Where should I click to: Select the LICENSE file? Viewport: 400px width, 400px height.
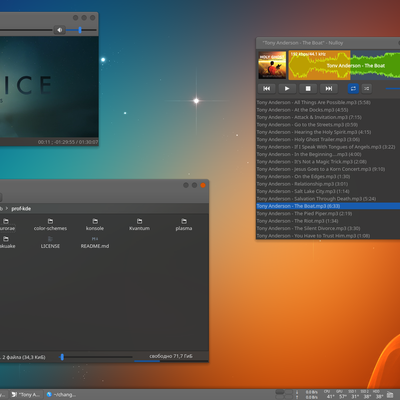click(50, 242)
